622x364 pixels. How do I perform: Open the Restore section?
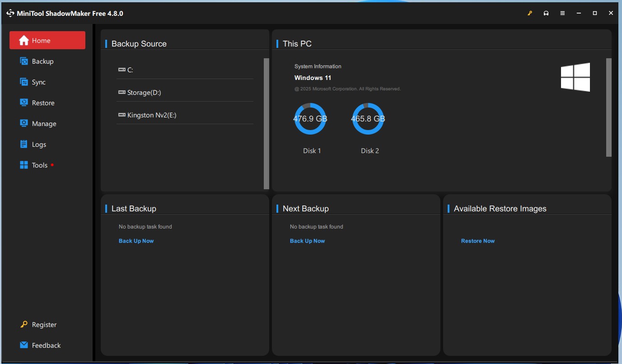[43, 103]
